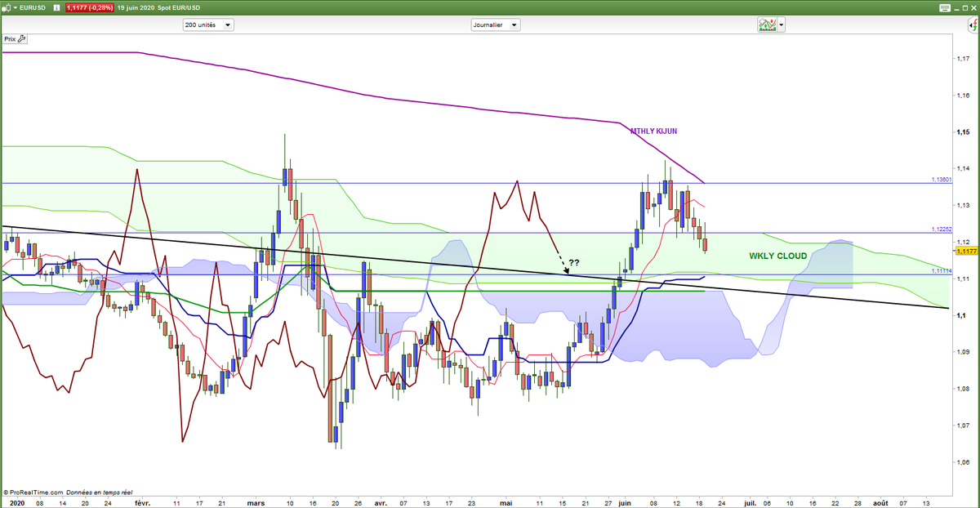
Task: Click the candlestick chart-type icon beside EURUSD
Action: pos(7,8)
